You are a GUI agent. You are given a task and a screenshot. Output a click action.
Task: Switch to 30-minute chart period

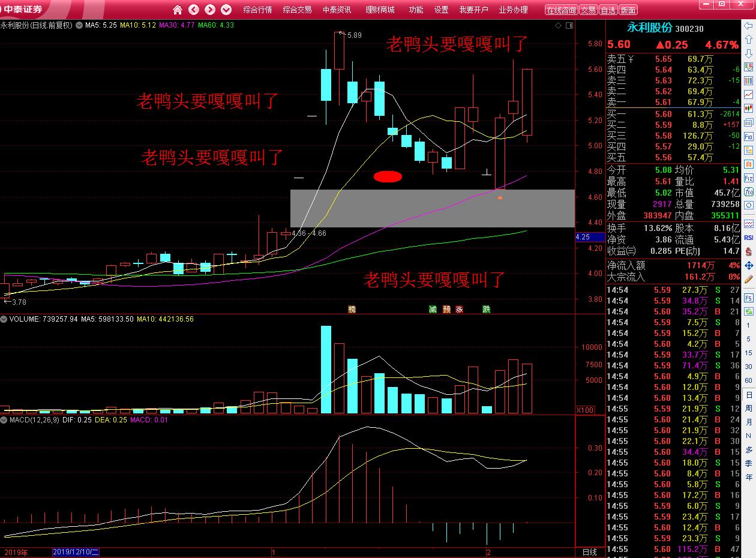tap(749, 367)
